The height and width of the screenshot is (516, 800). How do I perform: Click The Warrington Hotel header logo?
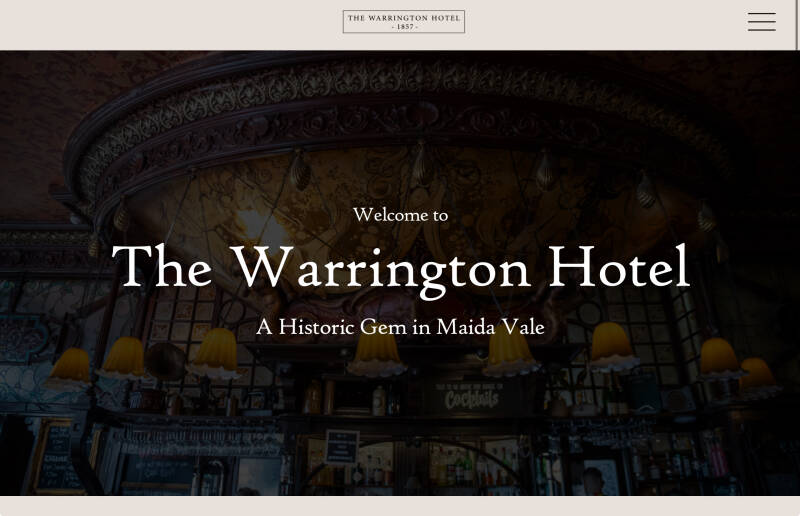coord(404,21)
